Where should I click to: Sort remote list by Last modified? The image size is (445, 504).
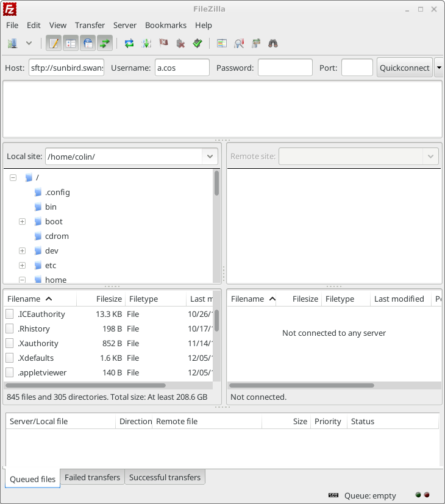[400, 299]
